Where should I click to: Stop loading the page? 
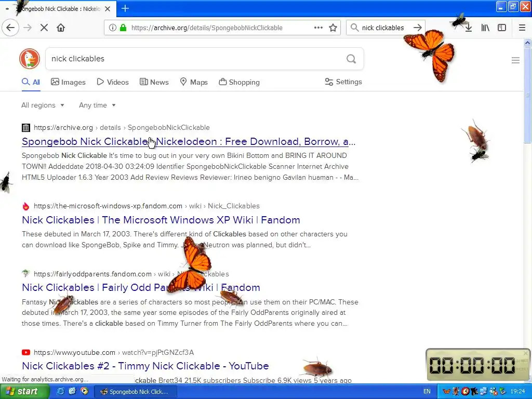44,28
